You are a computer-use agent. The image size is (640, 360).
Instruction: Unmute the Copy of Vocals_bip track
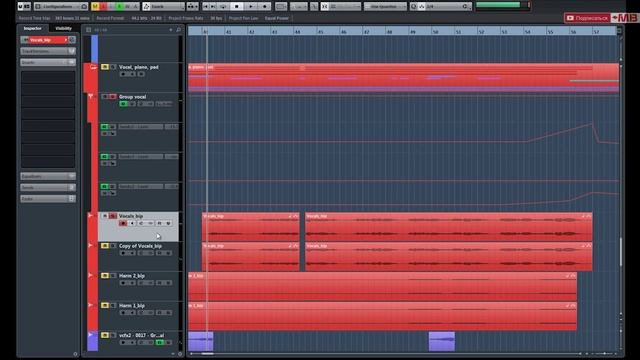[105, 246]
